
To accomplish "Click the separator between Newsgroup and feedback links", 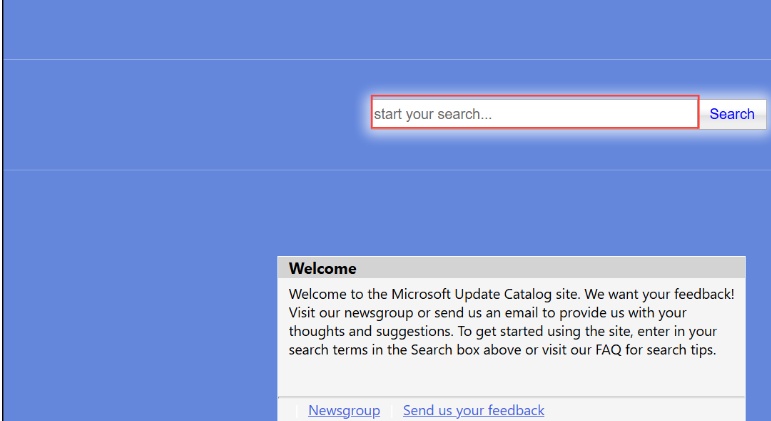I will click(x=391, y=410).
